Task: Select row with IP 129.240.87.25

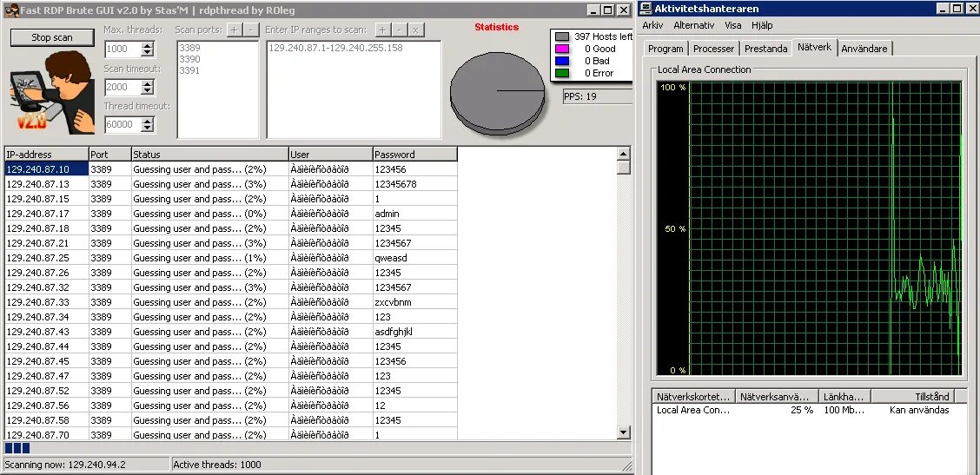Action: click(x=230, y=258)
